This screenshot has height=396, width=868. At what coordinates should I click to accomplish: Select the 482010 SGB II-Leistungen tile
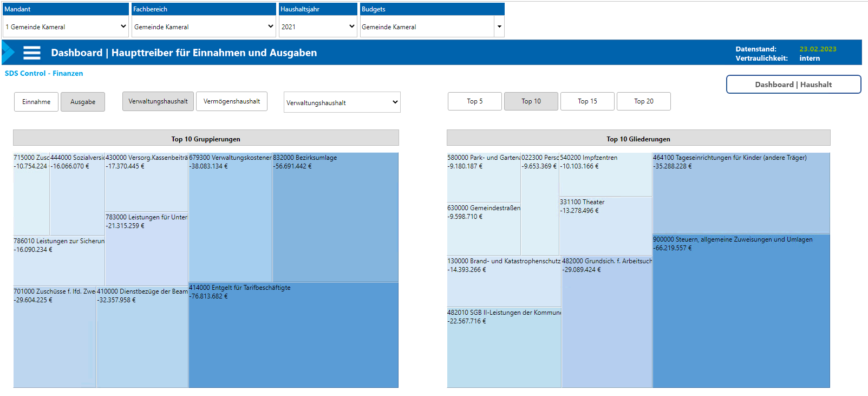tap(504, 347)
